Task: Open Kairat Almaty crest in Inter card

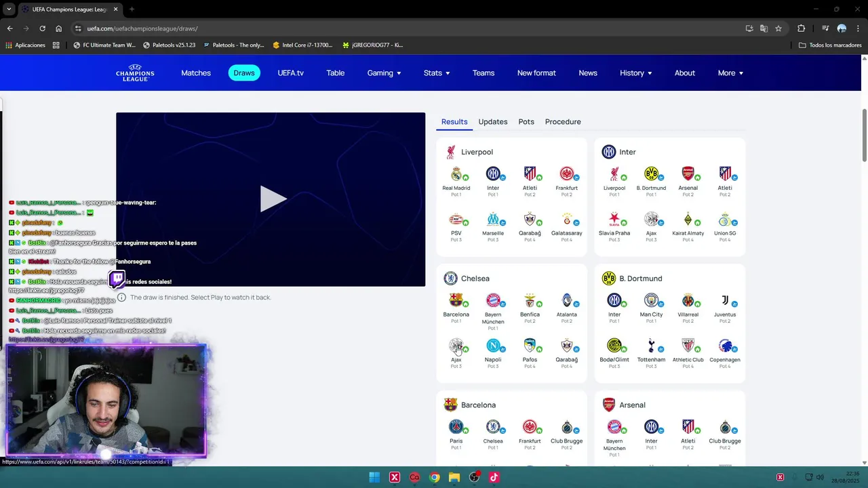Action: coord(688,219)
